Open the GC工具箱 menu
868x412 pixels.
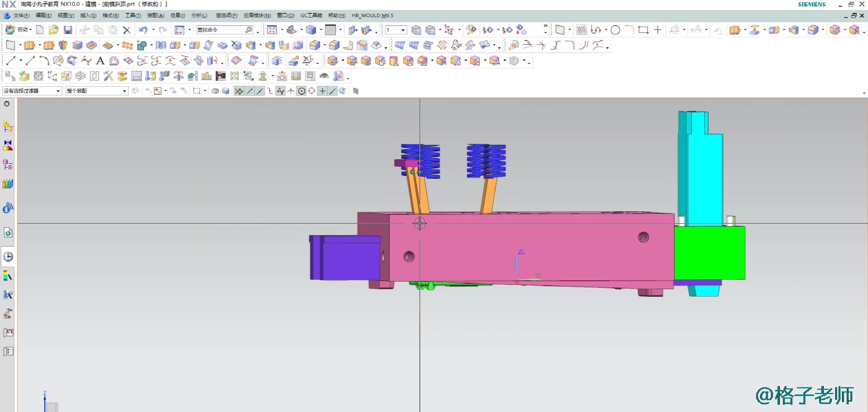tap(311, 16)
